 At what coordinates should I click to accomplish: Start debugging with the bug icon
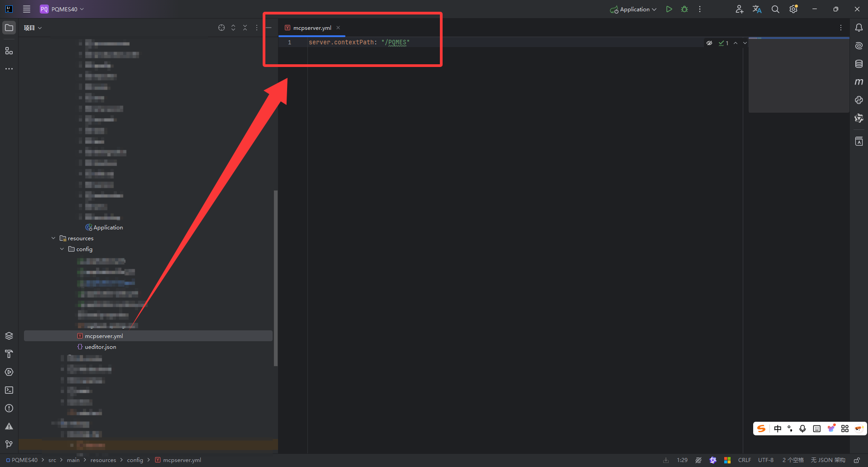(684, 9)
